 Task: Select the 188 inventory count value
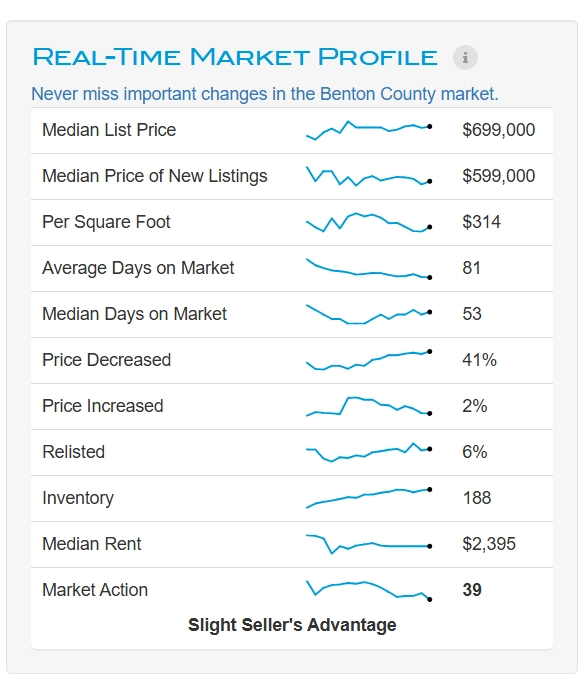coord(477,498)
